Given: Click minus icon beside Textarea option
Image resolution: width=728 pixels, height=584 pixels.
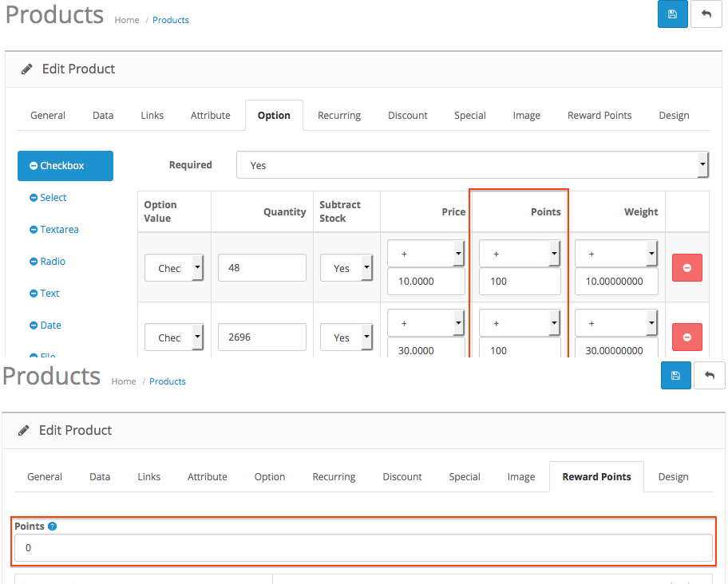Looking at the screenshot, I should pyautogui.click(x=34, y=230).
